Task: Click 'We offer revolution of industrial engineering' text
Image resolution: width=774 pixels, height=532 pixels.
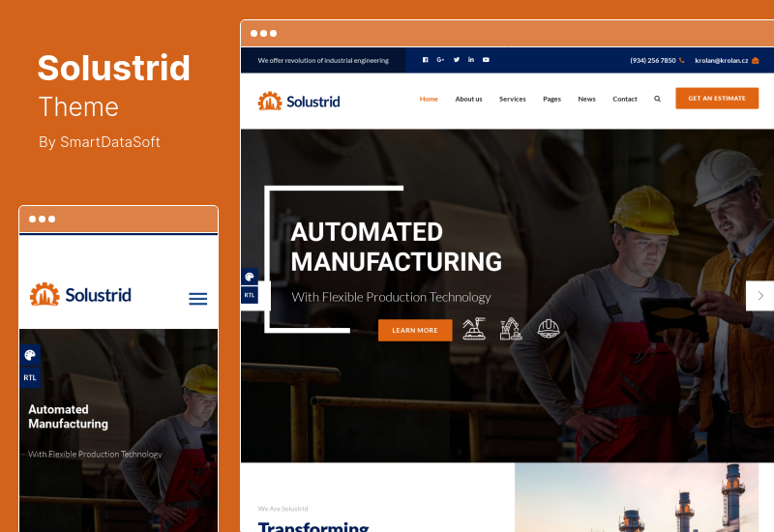Action: pyautogui.click(x=323, y=60)
